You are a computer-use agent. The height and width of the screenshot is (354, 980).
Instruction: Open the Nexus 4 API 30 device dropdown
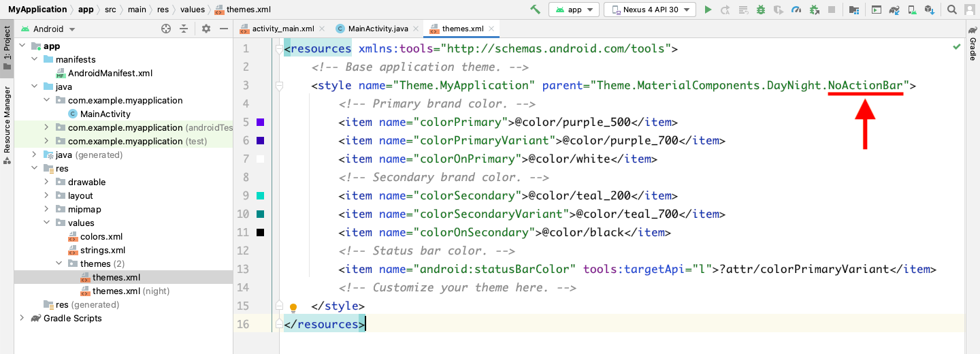pyautogui.click(x=650, y=10)
